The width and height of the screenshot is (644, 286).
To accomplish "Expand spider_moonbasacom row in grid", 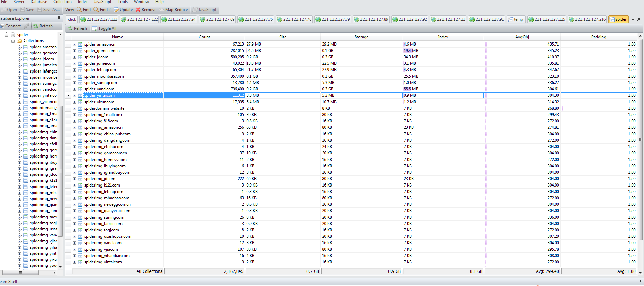I will tap(74, 76).
